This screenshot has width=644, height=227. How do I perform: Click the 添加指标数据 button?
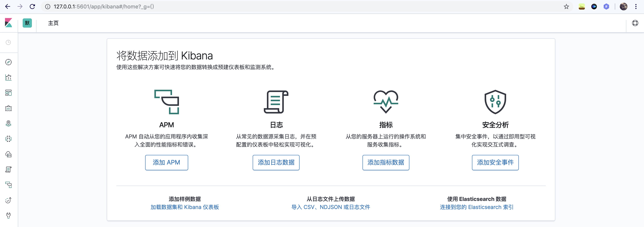tap(386, 163)
